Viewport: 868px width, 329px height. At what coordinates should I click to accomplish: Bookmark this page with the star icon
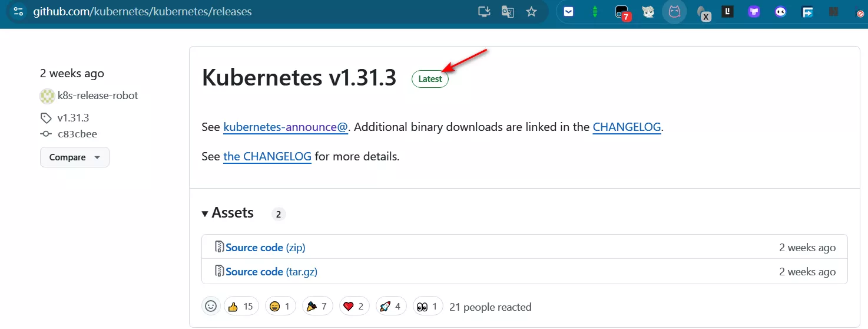coord(531,12)
